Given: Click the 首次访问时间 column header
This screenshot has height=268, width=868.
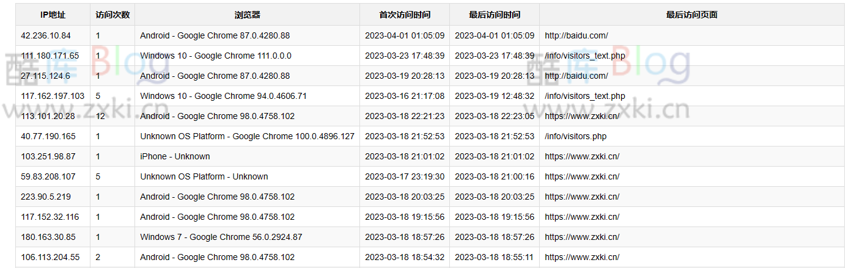Looking at the screenshot, I should [x=405, y=15].
